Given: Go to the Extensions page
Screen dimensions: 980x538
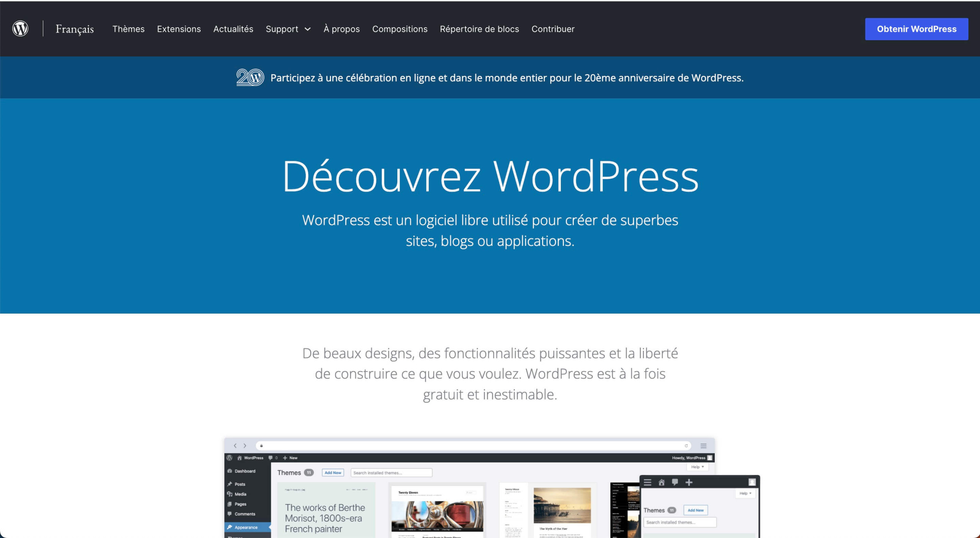Looking at the screenshot, I should tap(179, 29).
